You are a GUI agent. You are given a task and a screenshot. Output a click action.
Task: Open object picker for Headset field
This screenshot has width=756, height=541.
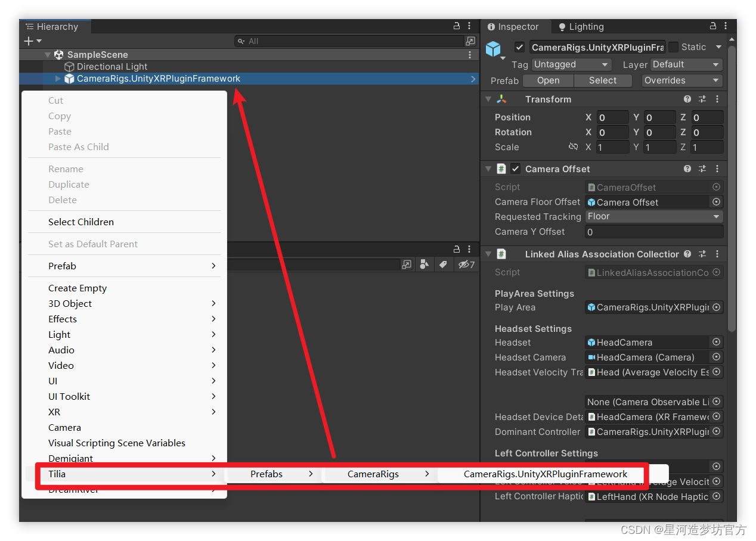[x=716, y=342]
